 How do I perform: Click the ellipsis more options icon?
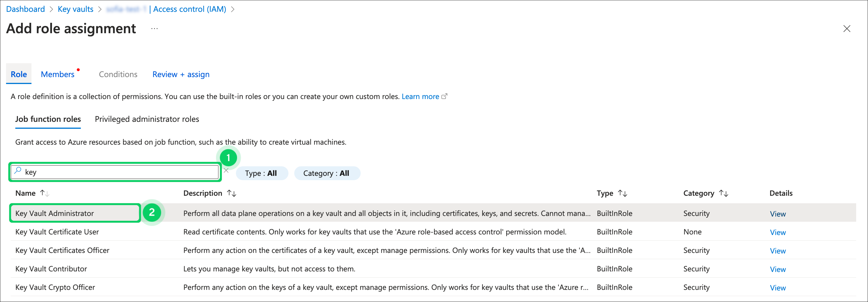click(154, 29)
